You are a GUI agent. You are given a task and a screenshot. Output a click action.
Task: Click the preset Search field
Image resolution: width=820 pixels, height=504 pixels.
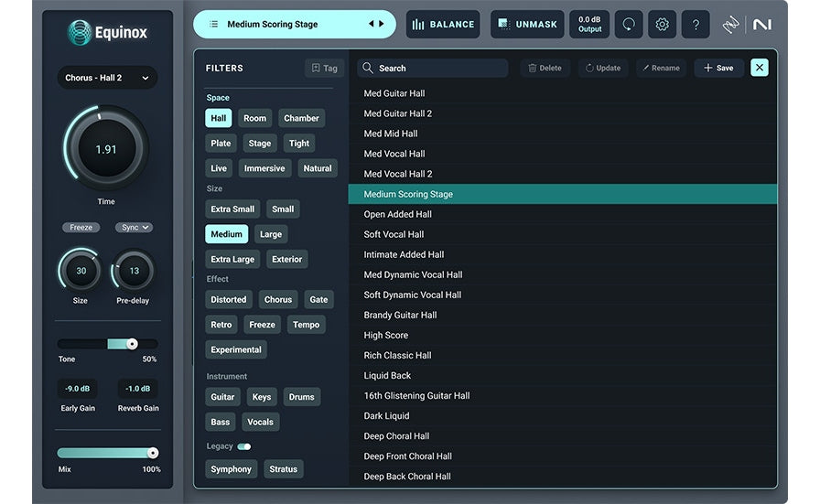click(x=433, y=68)
